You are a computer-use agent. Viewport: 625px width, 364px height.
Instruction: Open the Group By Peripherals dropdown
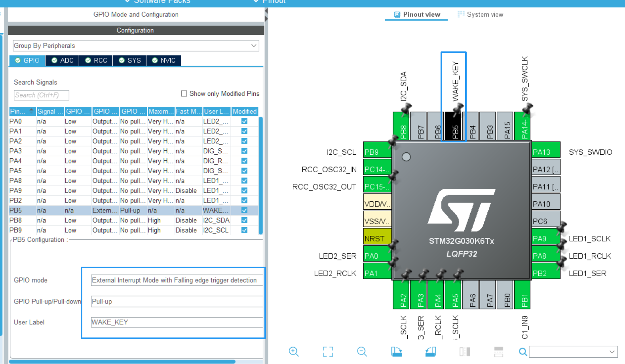click(136, 46)
